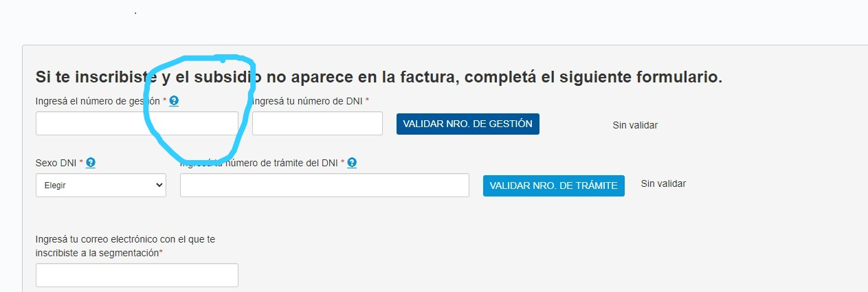868x292 pixels.
Task: Click the 'Ingresá tu número de DNI' label
Action: tap(309, 101)
